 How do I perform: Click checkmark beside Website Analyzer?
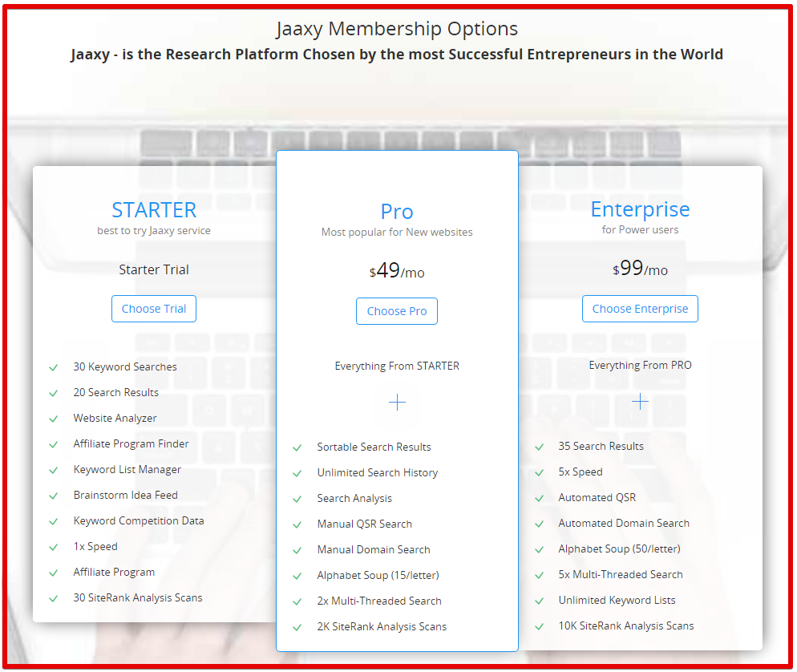pyautogui.click(x=54, y=419)
